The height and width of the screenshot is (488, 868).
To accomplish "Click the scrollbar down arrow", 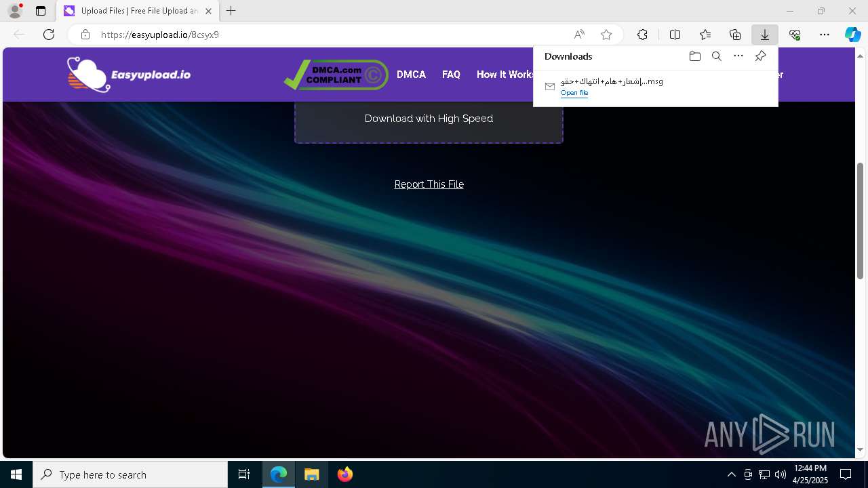I will pos(860,449).
